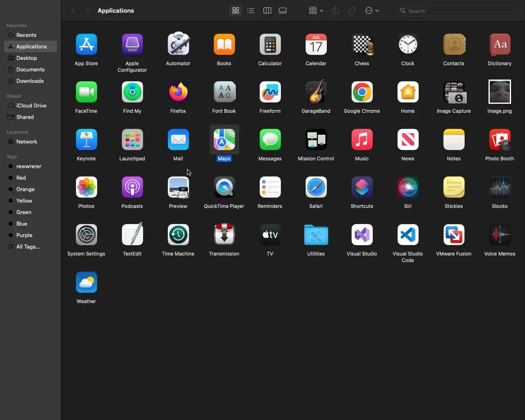Filter by the Red tag
Screen dimensions: 525x420
(30, 178)
